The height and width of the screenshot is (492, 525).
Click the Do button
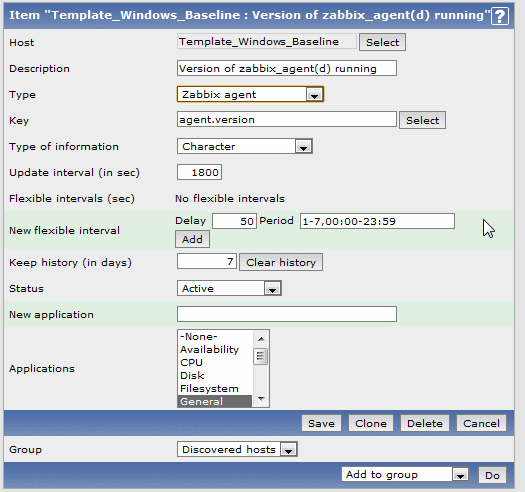click(x=492, y=475)
